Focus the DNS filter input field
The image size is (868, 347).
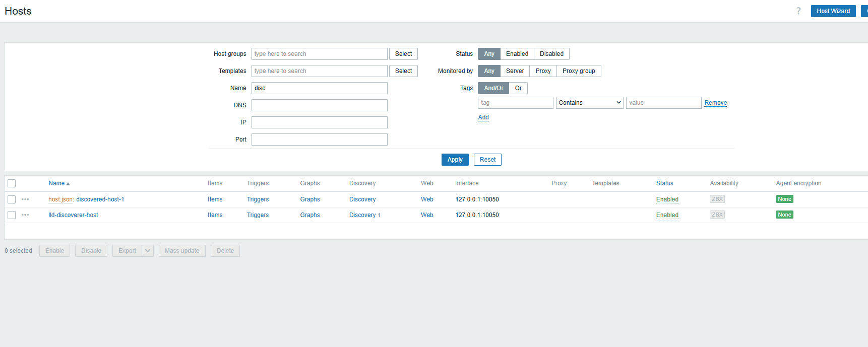(x=319, y=105)
